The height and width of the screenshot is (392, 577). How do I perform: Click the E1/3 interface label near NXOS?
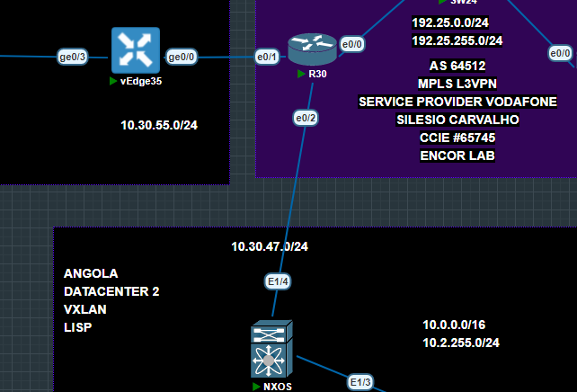click(x=360, y=382)
